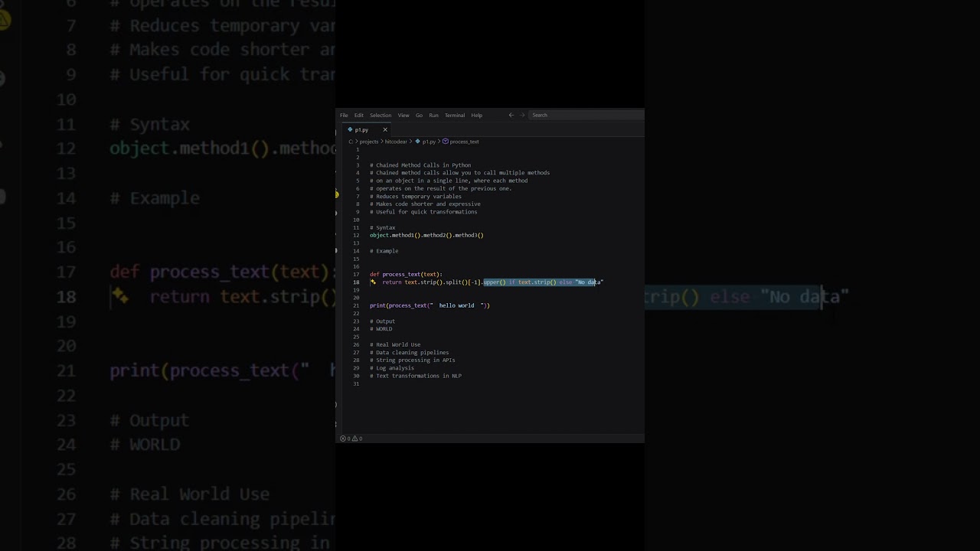Open process_text symbol breadcrumb

(x=464, y=142)
